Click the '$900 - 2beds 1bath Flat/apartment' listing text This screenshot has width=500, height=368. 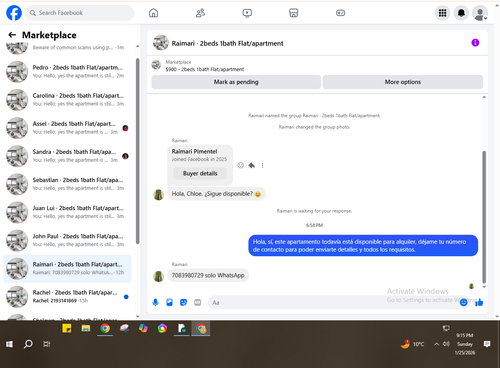tap(205, 69)
